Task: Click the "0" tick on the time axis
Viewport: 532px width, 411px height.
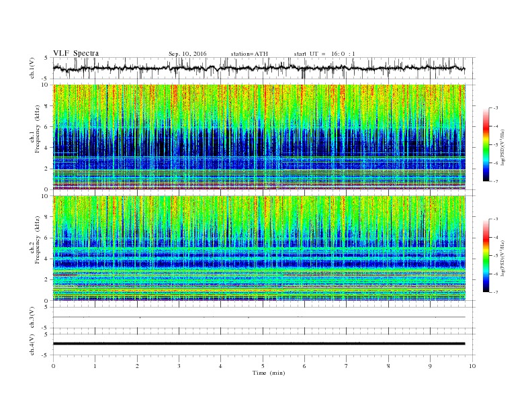Action: pos(53,366)
